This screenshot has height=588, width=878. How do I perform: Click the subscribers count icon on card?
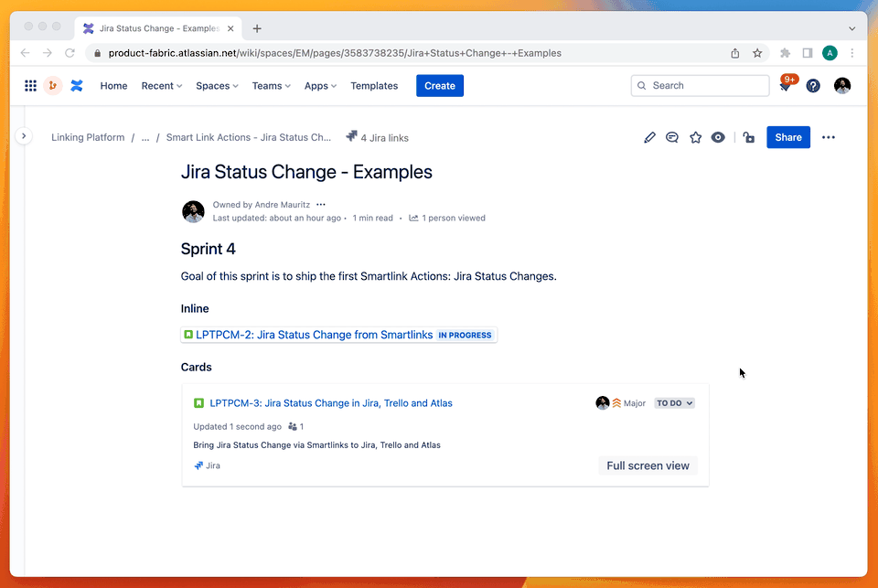[x=293, y=427]
